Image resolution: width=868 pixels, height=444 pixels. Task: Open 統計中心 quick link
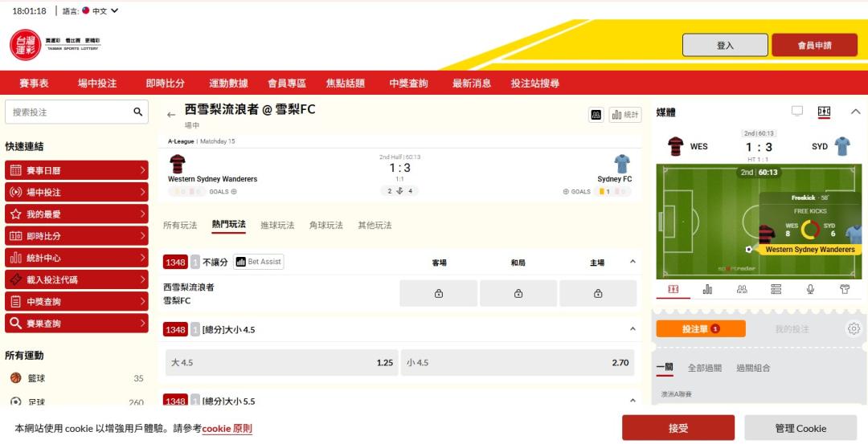(x=76, y=258)
